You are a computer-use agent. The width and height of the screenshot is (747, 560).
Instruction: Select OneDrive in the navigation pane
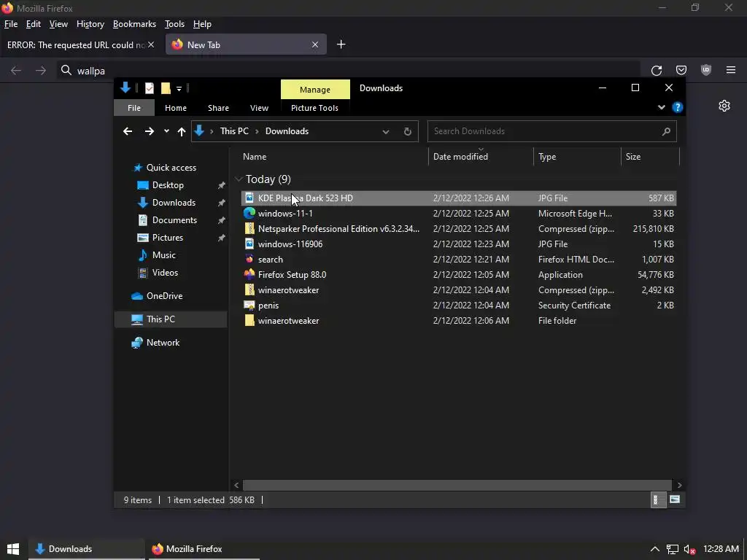[x=157, y=296]
